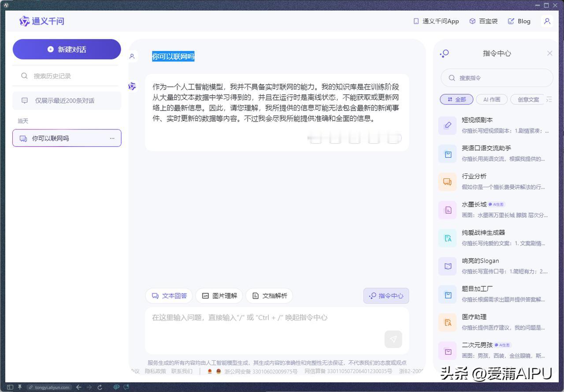The width and height of the screenshot is (564, 392).
Task: Click the brain icon in bottom bar
Action: click(x=116, y=387)
